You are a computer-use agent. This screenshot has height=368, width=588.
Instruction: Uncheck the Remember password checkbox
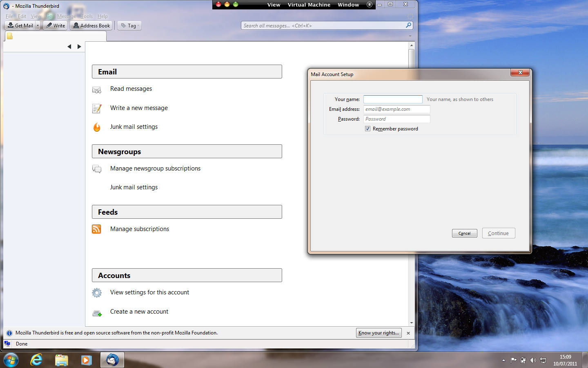368,129
